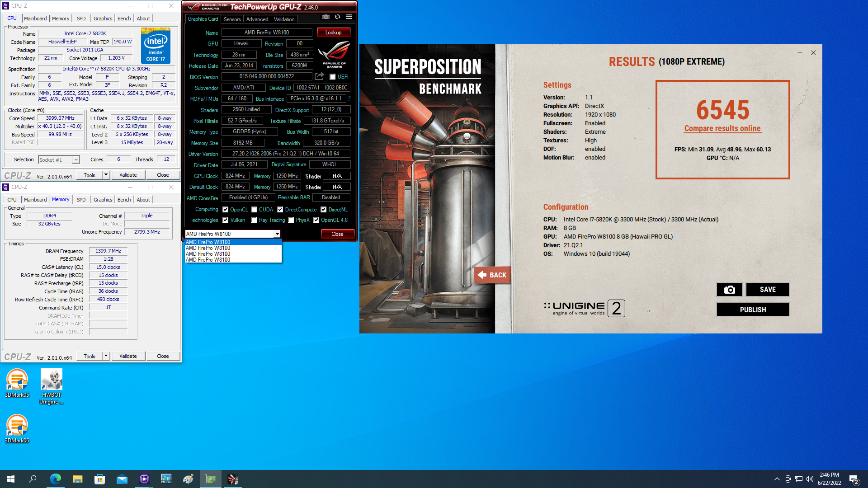Open About tab in bottom CPU-Z
Image resolution: width=868 pixels, height=488 pixels.
click(x=143, y=200)
